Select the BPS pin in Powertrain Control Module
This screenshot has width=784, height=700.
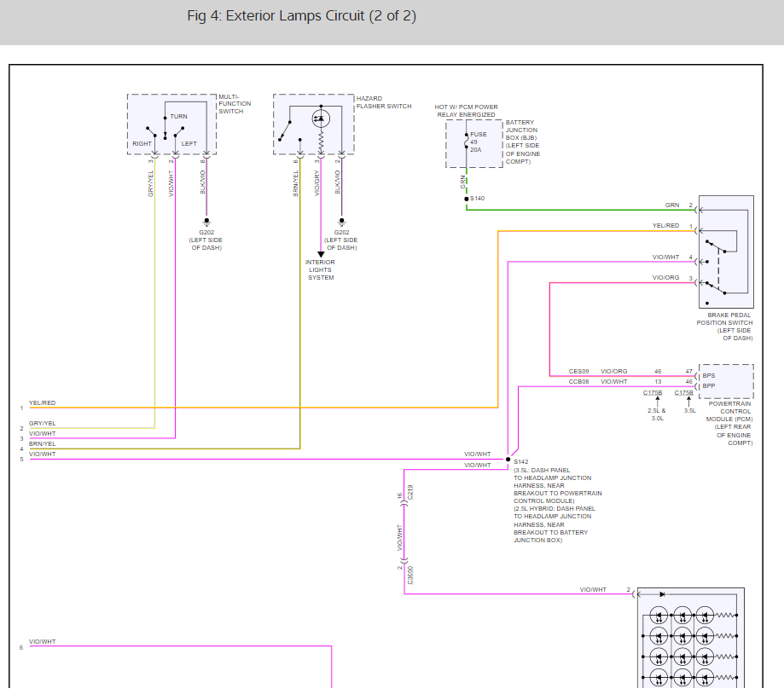click(709, 375)
